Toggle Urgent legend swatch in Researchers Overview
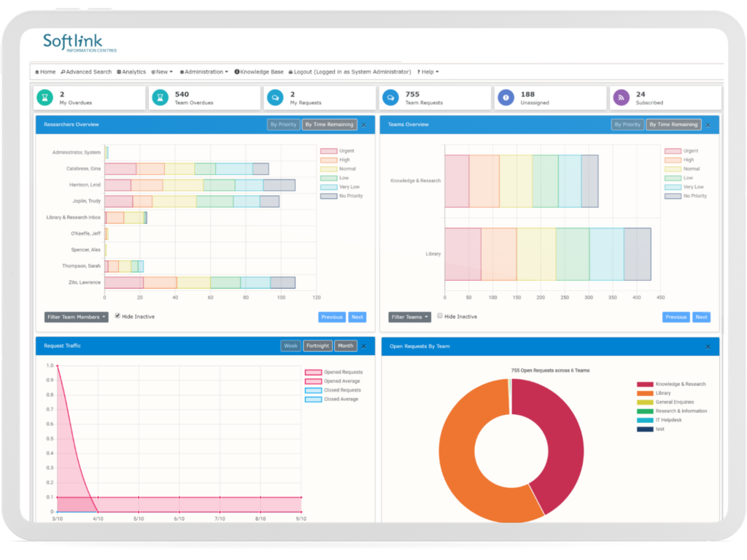Image resolution: width=747 pixels, height=560 pixels. click(329, 151)
